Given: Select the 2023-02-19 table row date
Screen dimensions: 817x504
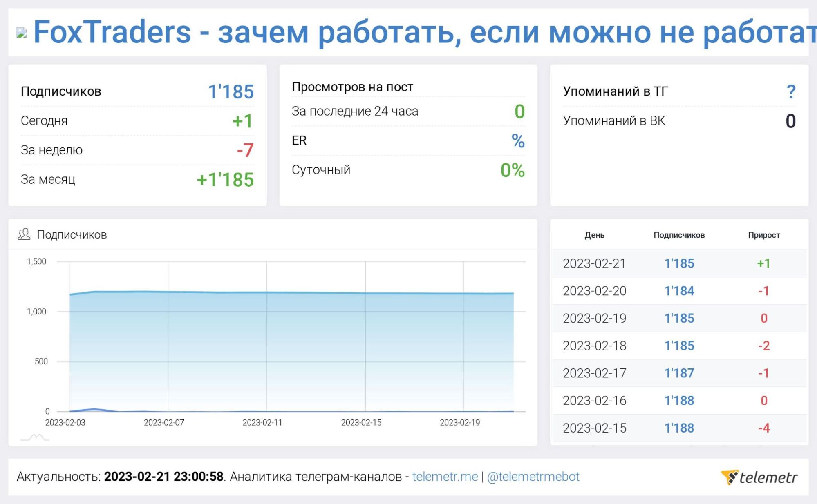Looking at the screenshot, I should point(594,318).
